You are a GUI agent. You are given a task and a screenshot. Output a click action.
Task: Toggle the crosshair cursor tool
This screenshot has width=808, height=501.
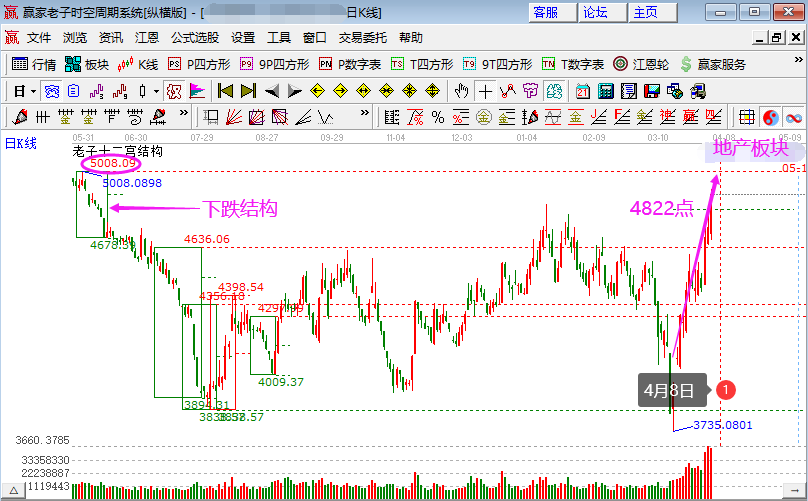coord(485,92)
